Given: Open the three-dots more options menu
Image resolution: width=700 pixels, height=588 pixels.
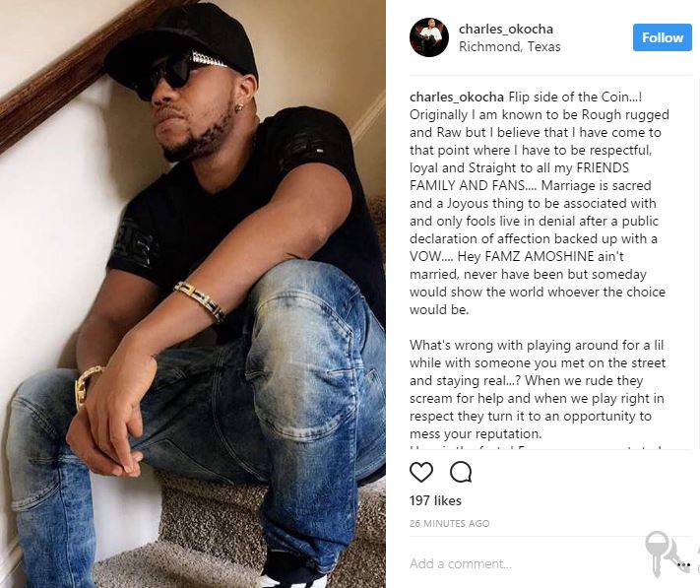Looking at the screenshot, I should click(x=683, y=564).
